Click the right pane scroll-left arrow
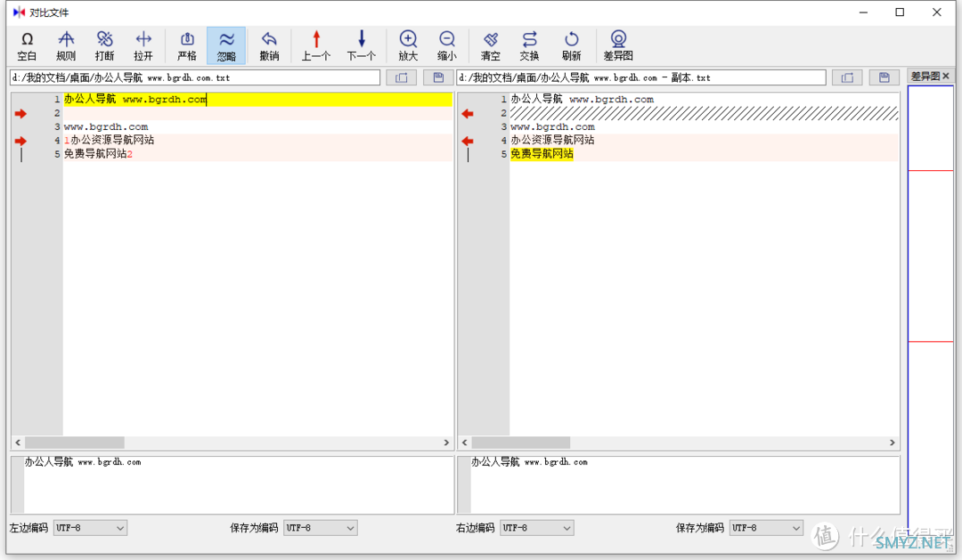 [464, 442]
